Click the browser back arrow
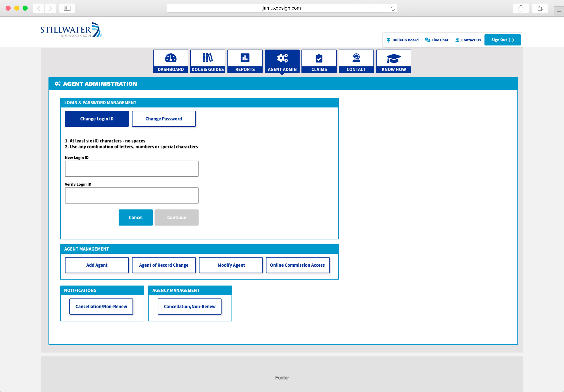Screen dimensions: 564x392 (x=39, y=8)
